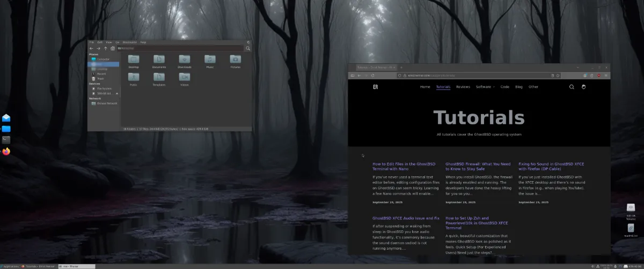Select Reviews in the site navigation
The width and height of the screenshot is (644, 269).
(x=463, y=87)
